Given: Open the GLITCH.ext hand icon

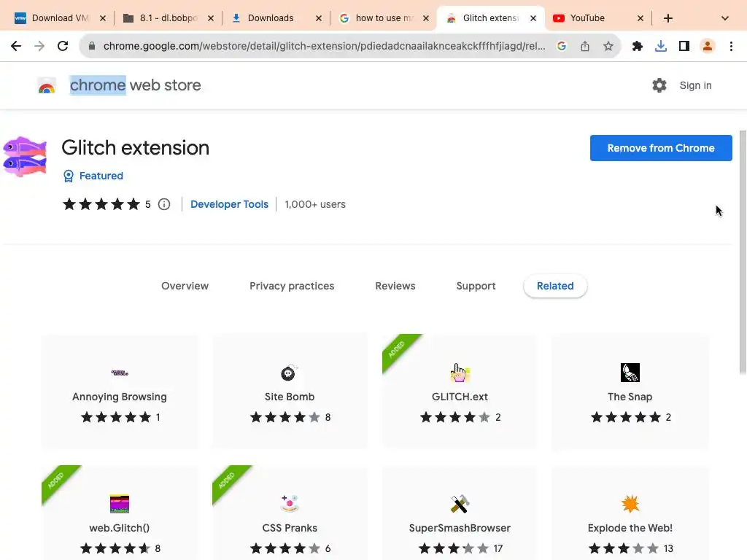Looking at the screenshot, I should click(460, 373).
